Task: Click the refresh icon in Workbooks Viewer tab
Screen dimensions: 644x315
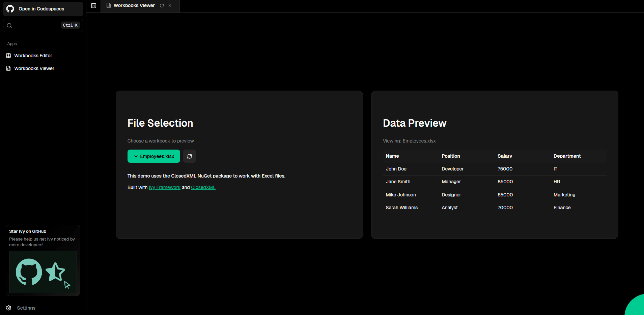Action: coord(162,6)
